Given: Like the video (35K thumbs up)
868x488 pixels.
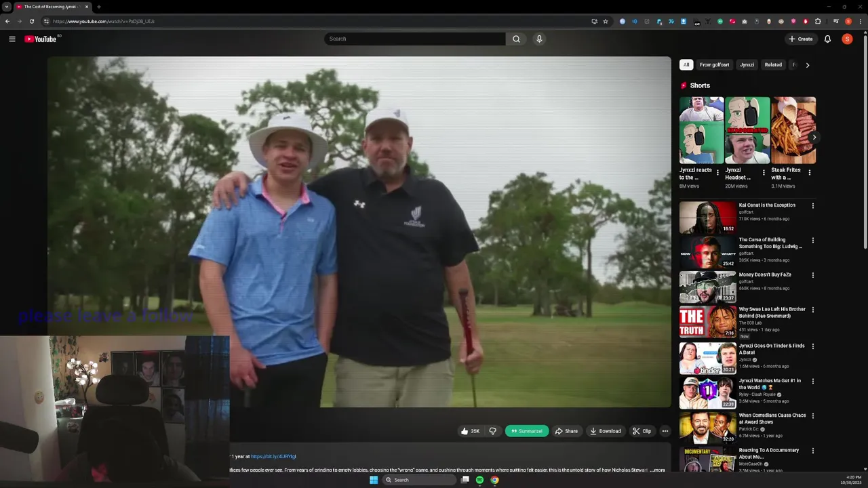Looking at the screenshot, I should click(x=471, y=431).
